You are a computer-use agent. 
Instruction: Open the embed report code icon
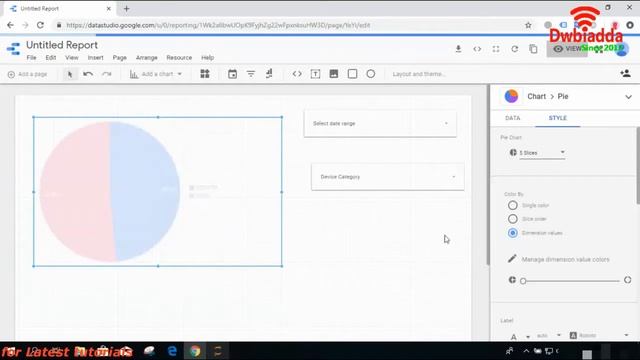tap(477, 49)
